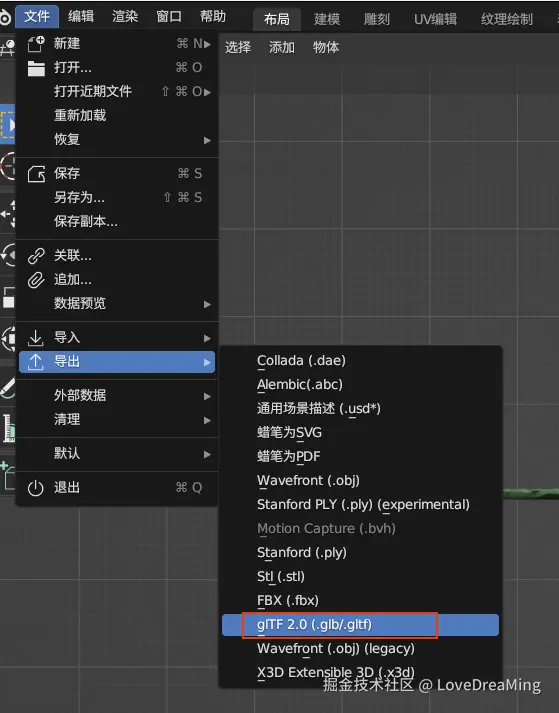The height and width of the screenshot is (713, 559).
Task: Select the measure ruler tool
Action: point(7,428)
